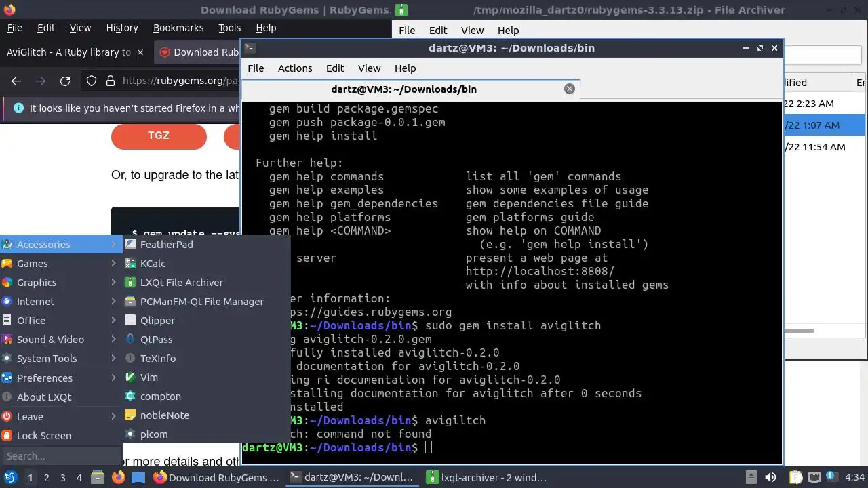This screenshot has width=868, height=488.
Task: Click the site padlock icon in Firefox
Action: 111,81
